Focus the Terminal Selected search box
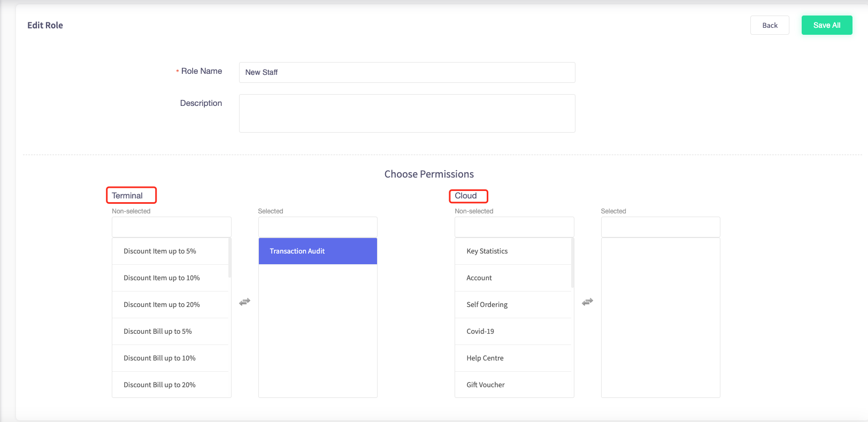Screen dimensions: 868x422 coord(318,227)
